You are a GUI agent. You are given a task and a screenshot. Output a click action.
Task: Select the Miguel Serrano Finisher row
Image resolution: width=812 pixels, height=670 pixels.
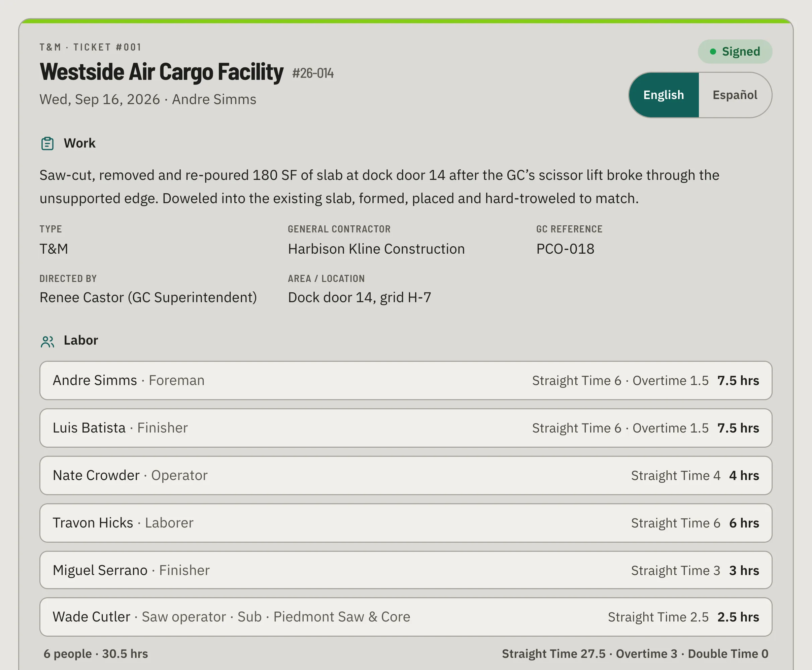pyautogui.click(x=406, y=570)
